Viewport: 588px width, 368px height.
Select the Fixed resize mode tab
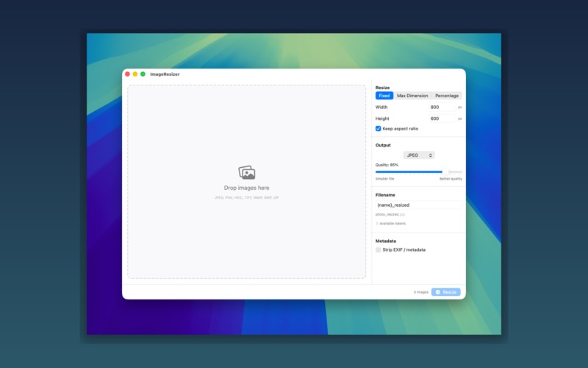[384, 96]
